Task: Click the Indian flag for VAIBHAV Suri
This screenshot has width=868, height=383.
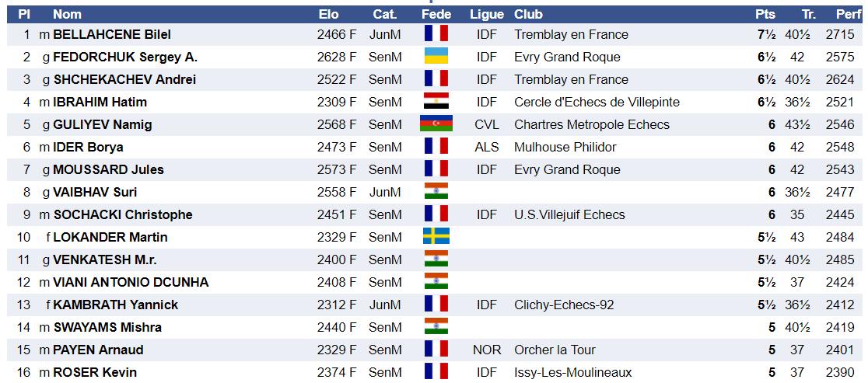Action: pos(436,192)
